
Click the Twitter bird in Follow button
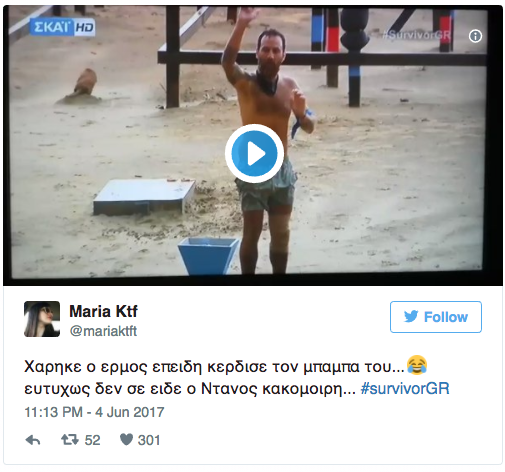click(411, 317)
